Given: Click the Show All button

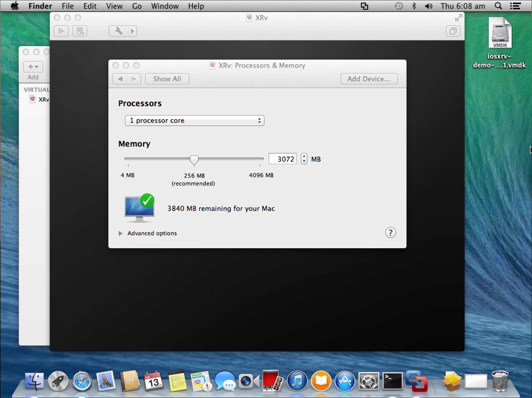Looking at the screenshot, I should (167, 79).
